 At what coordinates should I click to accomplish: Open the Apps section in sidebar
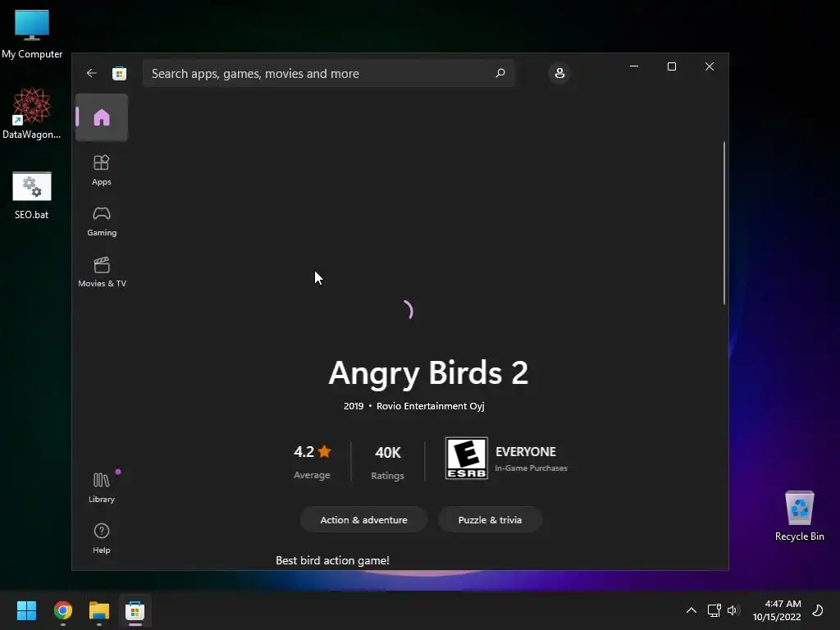pyautogui.click(x=102, y=170)
